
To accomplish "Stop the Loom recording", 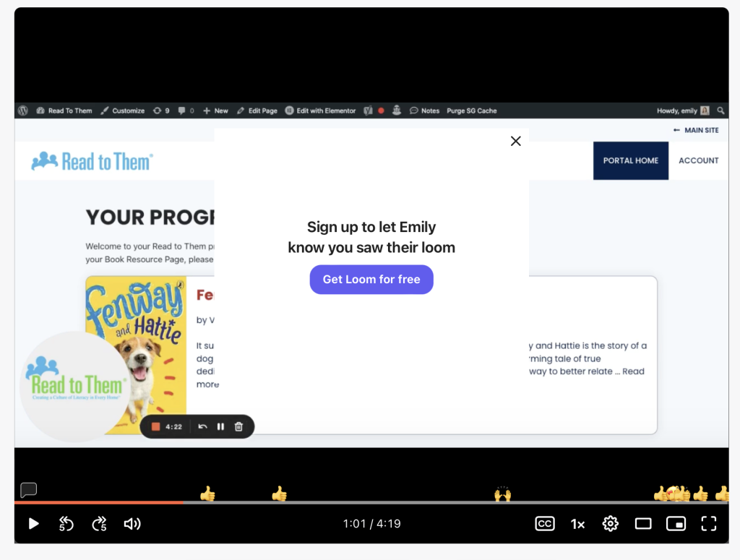I will coord(155,426).
